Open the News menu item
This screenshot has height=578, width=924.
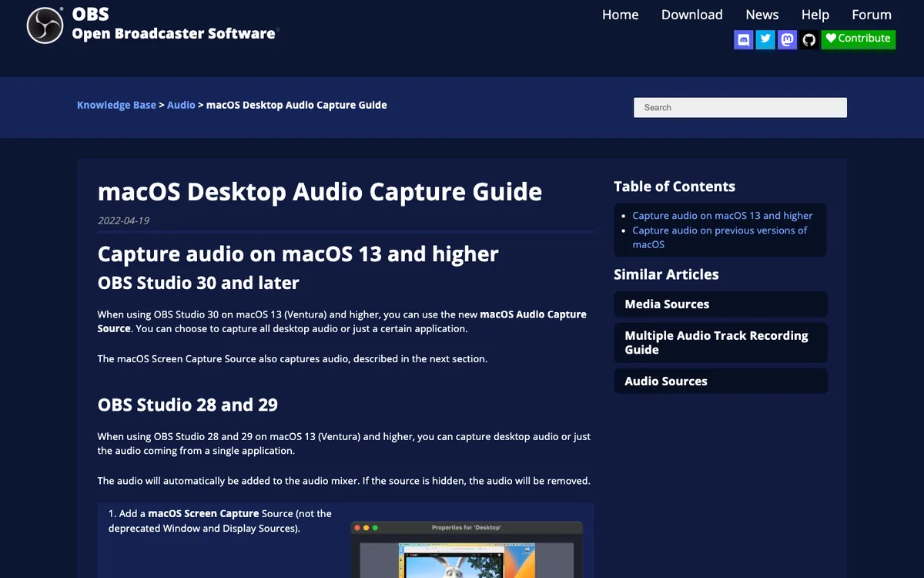click(762, 15)
